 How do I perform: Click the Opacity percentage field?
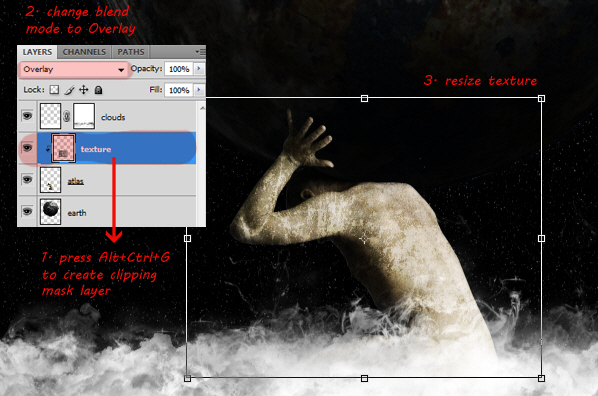point(179,69)
